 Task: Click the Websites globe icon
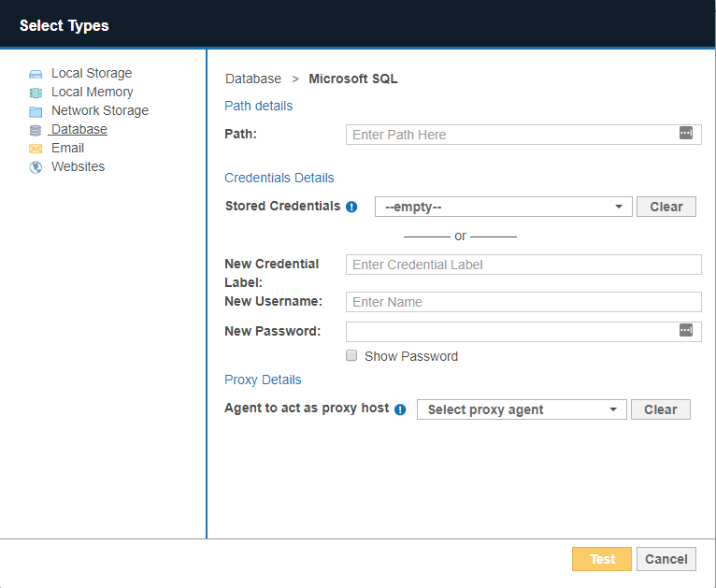point(36,167)
